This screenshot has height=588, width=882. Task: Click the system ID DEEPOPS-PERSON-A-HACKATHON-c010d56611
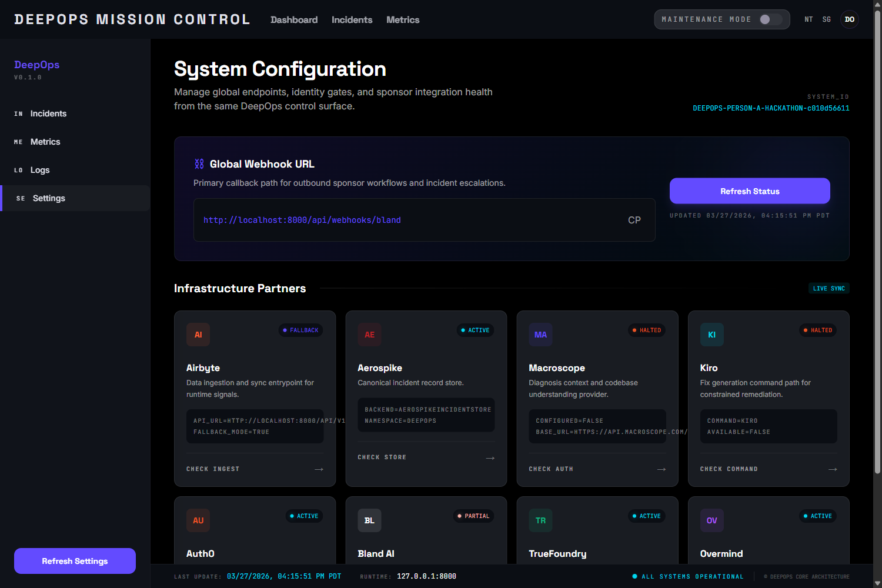click(x=771, y=108)
